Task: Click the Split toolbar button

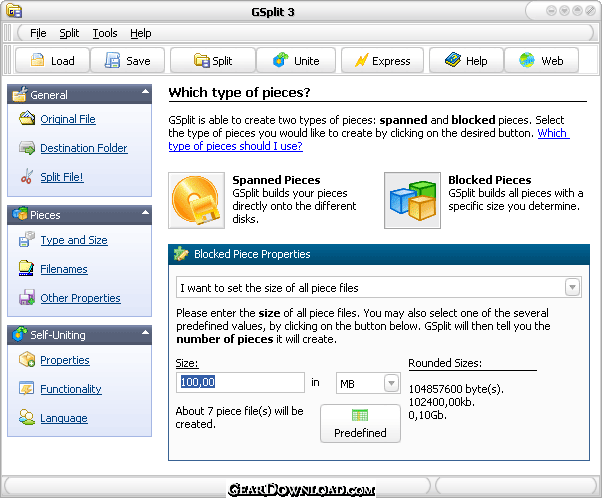Action: point(213,60)
